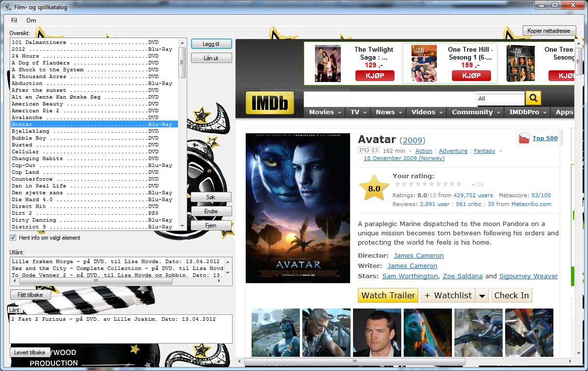Select the 'Die Hard 4.0' row
This screenshot has height=371, width=588.
tap(94, 200)
